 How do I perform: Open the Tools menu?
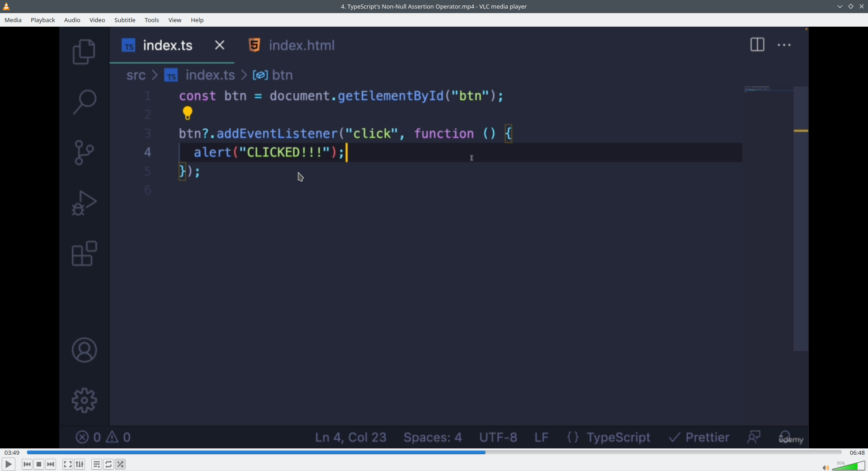pyautogui.click(x=152, y=20)
